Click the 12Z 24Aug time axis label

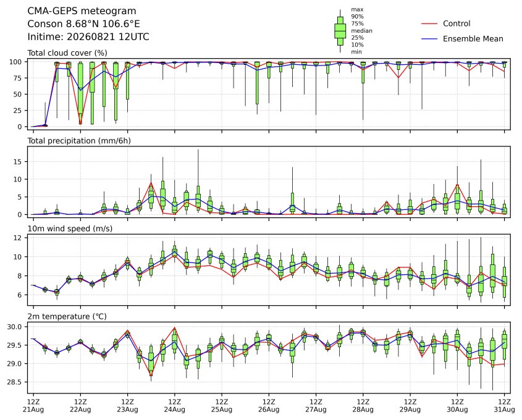point(174,406)
